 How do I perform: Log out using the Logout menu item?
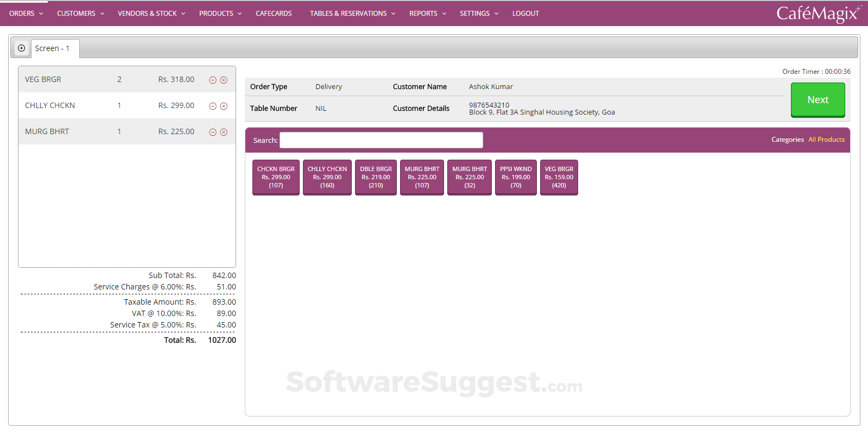525,14
